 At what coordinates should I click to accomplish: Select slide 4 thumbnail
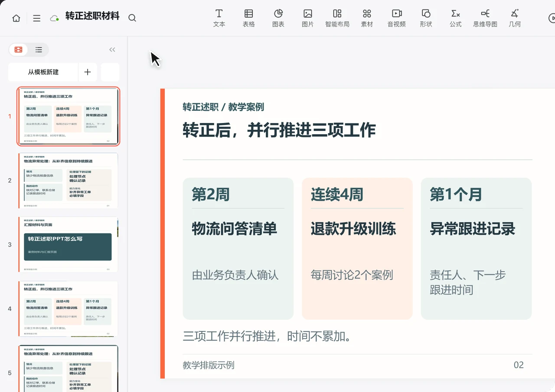pos(69,308)
